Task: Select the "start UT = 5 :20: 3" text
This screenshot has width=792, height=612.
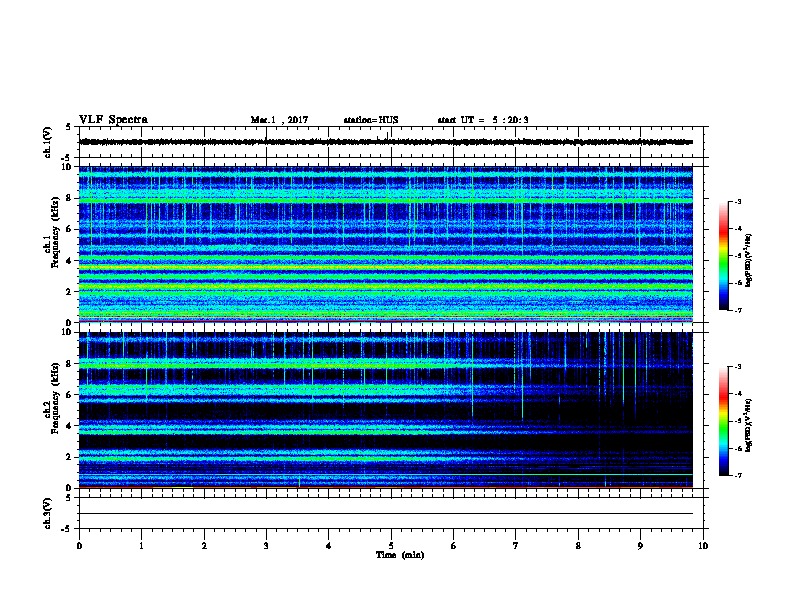Action: pos(483,120)
